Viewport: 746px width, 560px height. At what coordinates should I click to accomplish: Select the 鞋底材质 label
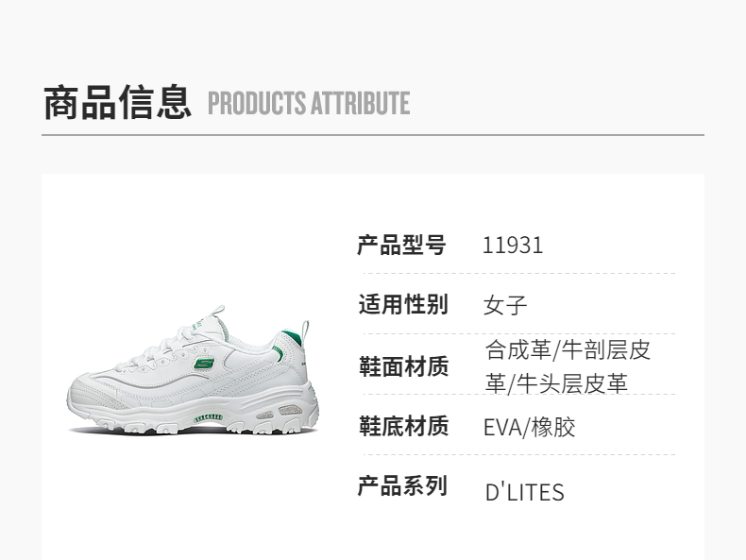403,426
